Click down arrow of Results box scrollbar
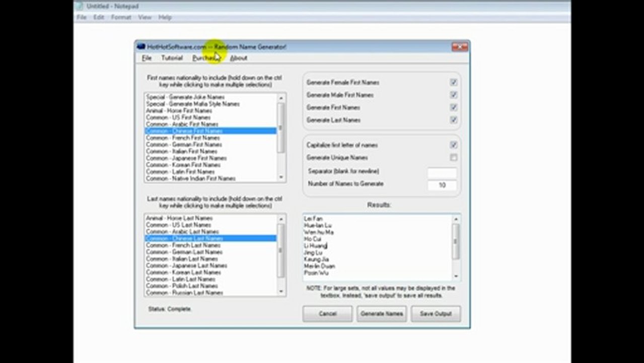This screenshot has width=644, height=363. 456,276
